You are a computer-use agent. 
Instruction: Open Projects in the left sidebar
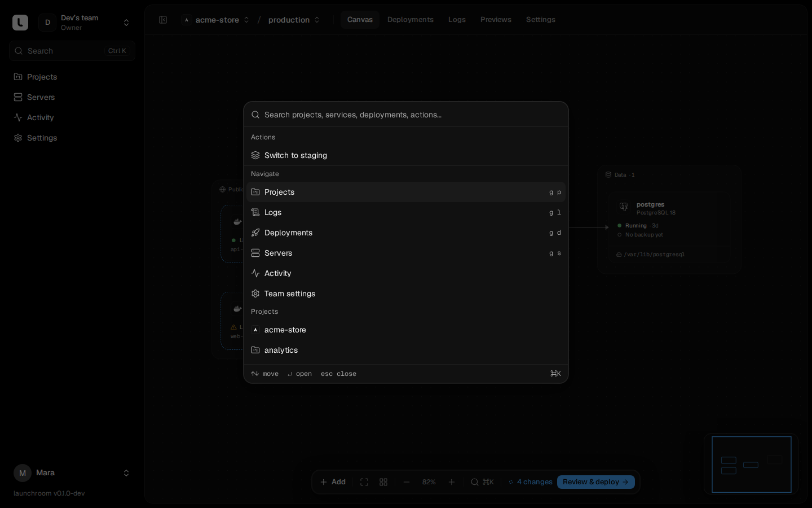click(x=72, y=77)
